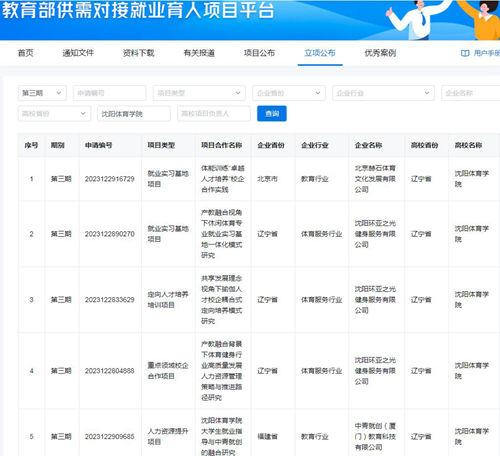This screenshot has height=456, width=500.
Task: Click the 沈阳体育学院 school name field
Action: [134, 114]
